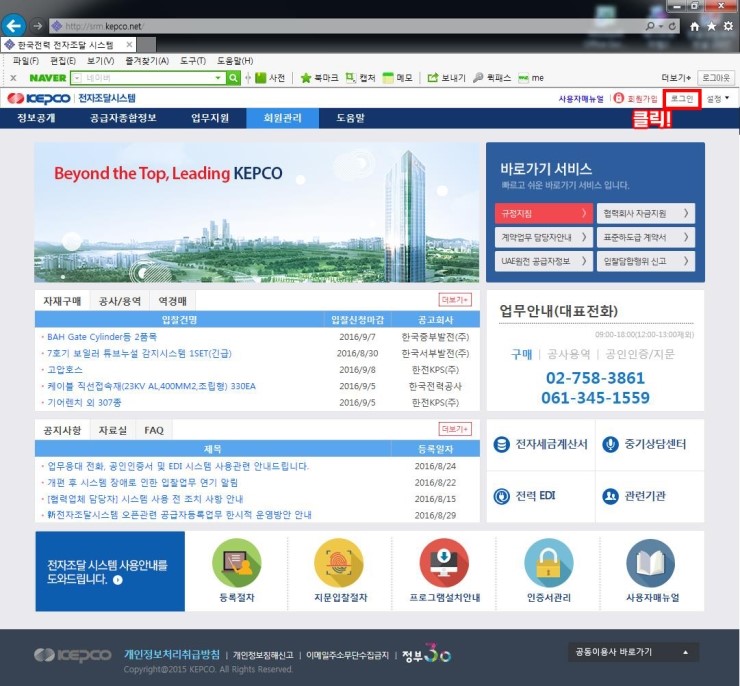Image resolution: width=740 pixels, height=686 pixels.
Task: Click the 프로그램설치안내 download icon
Action: (444, 563)
